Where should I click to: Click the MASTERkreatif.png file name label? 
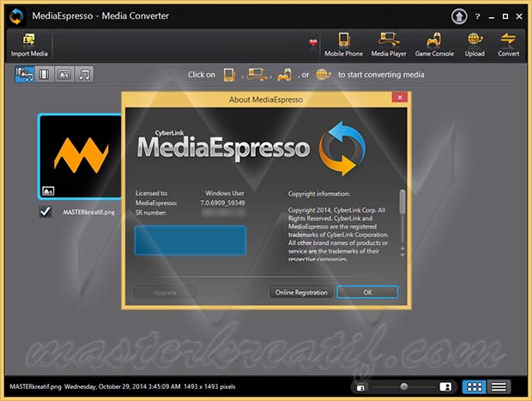pyautogui.click(x=89, y=212)
